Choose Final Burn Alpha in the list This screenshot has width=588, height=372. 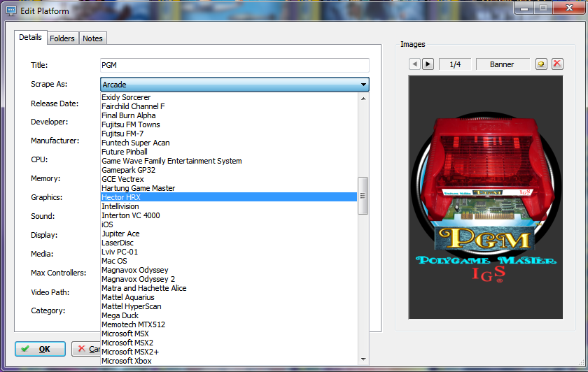point(229,115)
